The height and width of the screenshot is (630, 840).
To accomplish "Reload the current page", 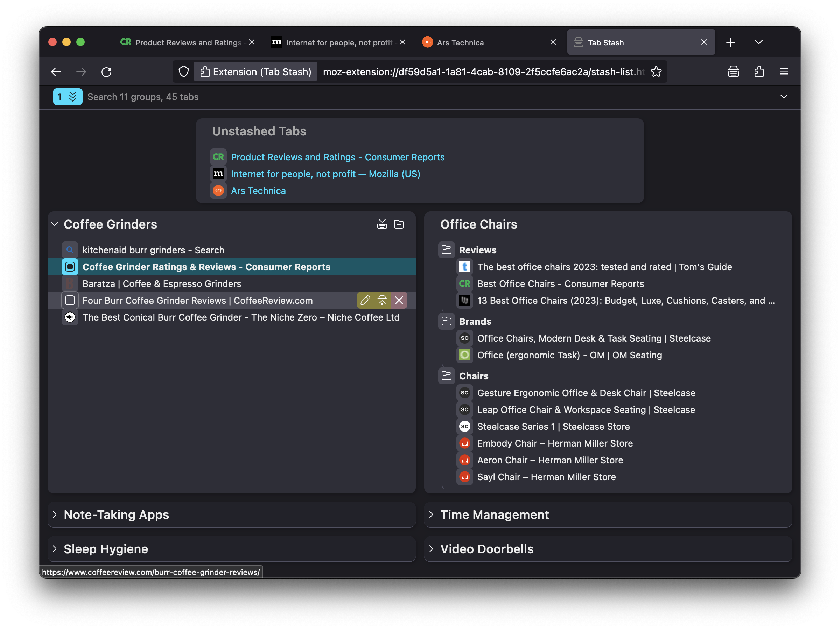I will [x=106, y=72].
